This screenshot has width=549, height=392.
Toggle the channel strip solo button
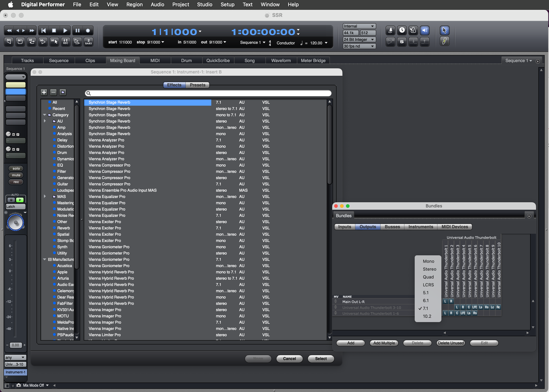click(x=16, y=169)
